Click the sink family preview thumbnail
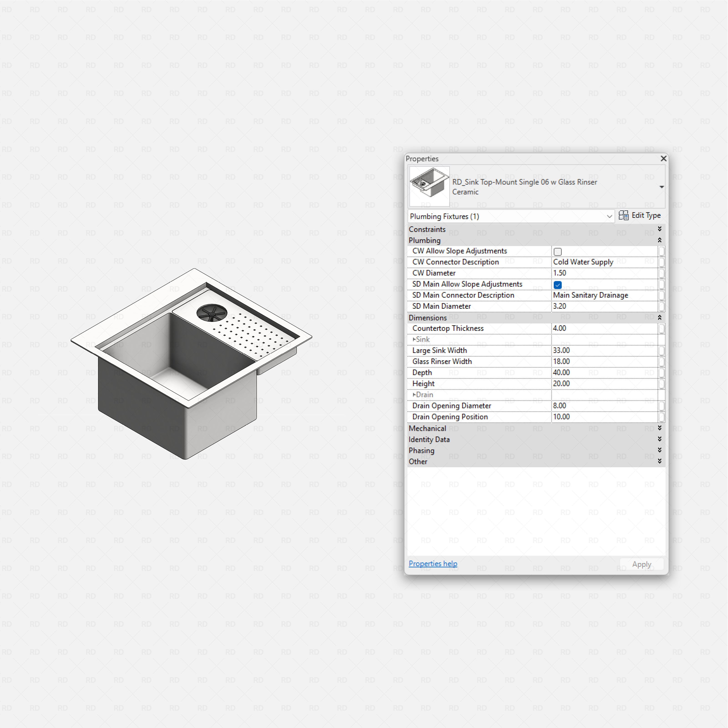This screenshot has height=728, width=728. point(429,186)
